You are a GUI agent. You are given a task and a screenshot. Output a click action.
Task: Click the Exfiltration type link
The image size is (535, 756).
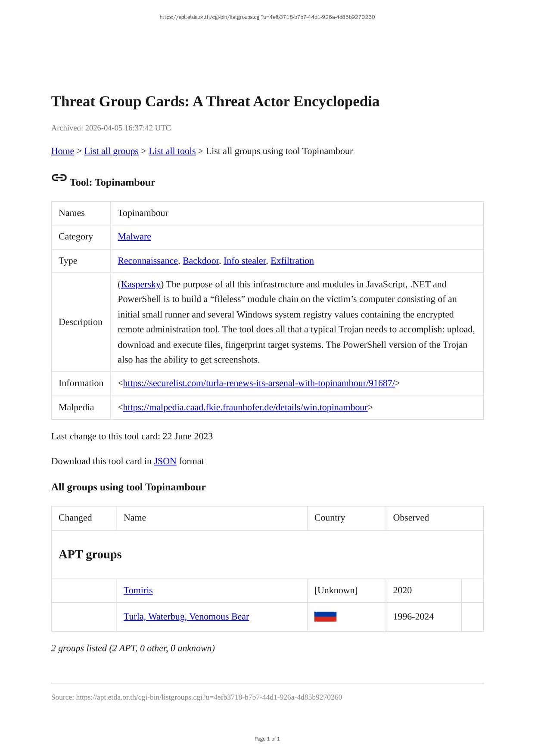tap(292, 261)
